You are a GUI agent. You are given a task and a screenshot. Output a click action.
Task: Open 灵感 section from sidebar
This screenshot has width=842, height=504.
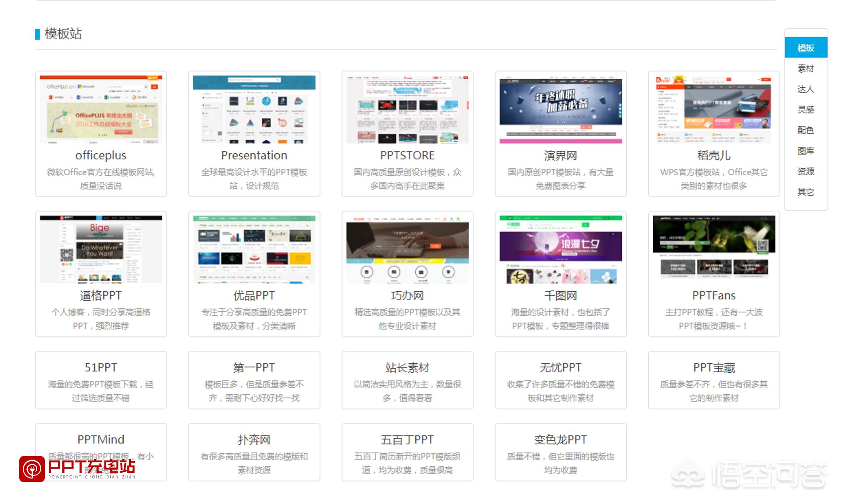(806, 110)
